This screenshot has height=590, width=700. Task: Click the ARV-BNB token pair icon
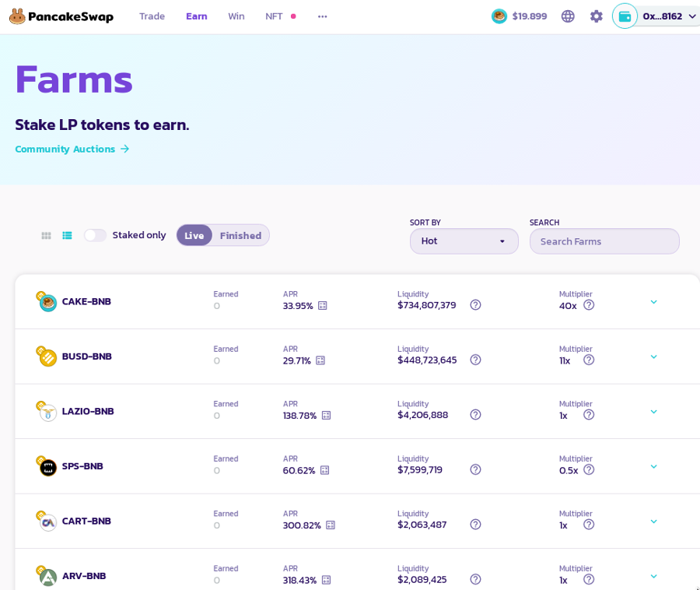click(47, 577)
